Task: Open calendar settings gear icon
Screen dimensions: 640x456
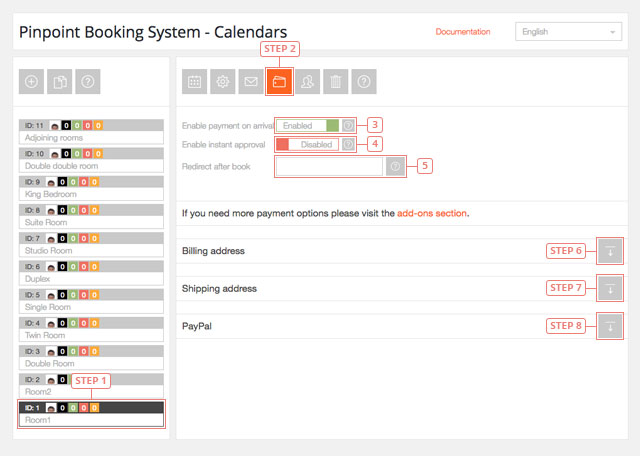Action: [223, 83]
